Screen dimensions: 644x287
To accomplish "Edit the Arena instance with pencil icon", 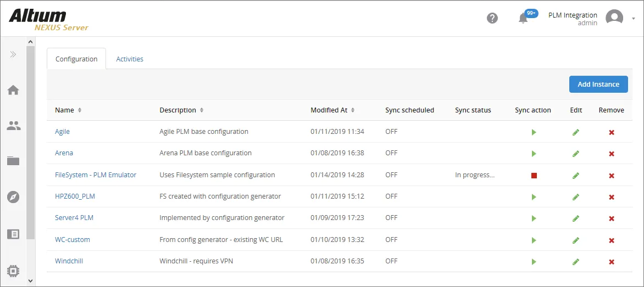I will (x=575, y=154).
